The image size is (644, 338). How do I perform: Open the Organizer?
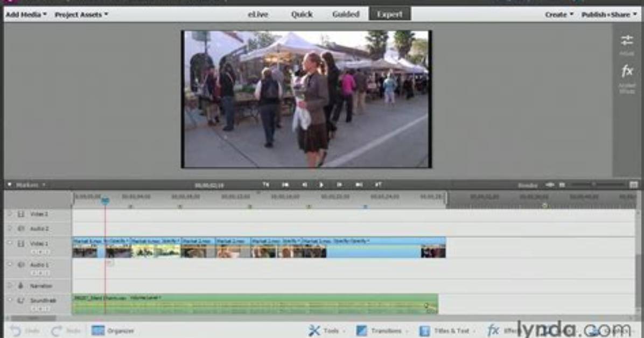(113, 330)
